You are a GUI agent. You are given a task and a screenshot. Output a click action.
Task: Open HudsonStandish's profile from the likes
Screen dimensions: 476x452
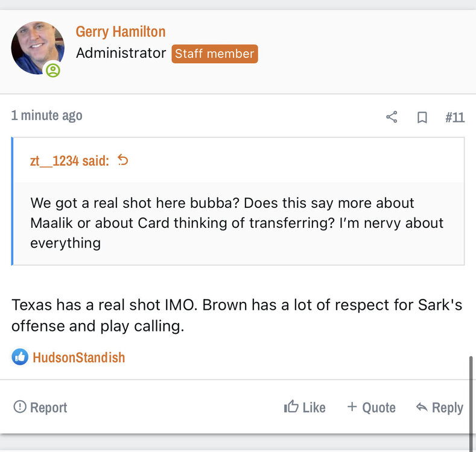click(x=79, y=357)
